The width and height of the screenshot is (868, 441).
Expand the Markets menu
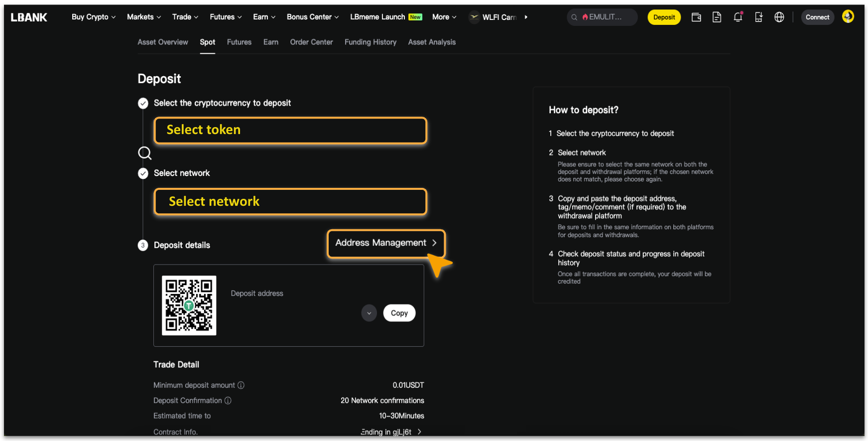pyautogui.click(x=144, y=17)
